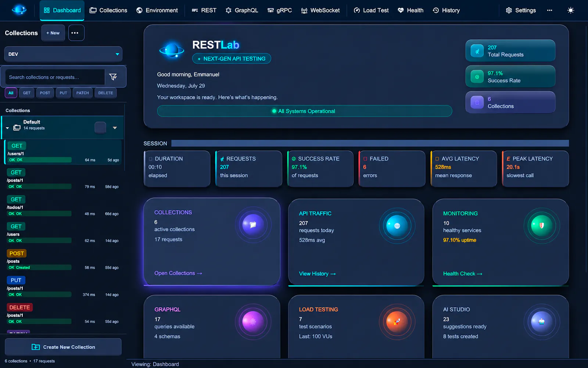Toggle the PATCH method filter chip
Image resolution: width=588 pixels, height=368 pixels.
pos(83,93)
